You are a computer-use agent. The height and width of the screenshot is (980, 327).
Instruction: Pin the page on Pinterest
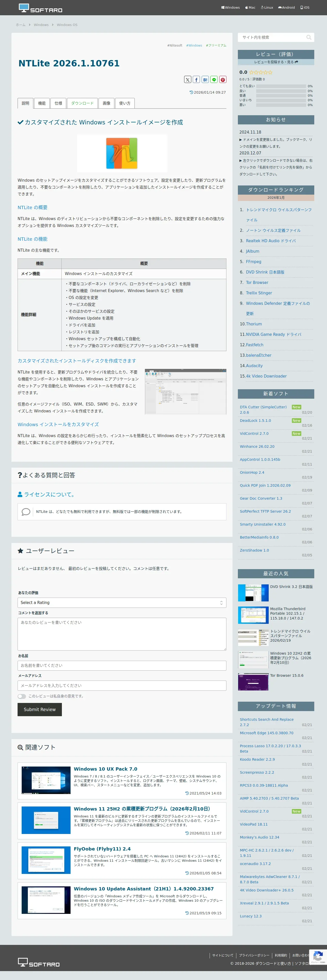point(223,80)
